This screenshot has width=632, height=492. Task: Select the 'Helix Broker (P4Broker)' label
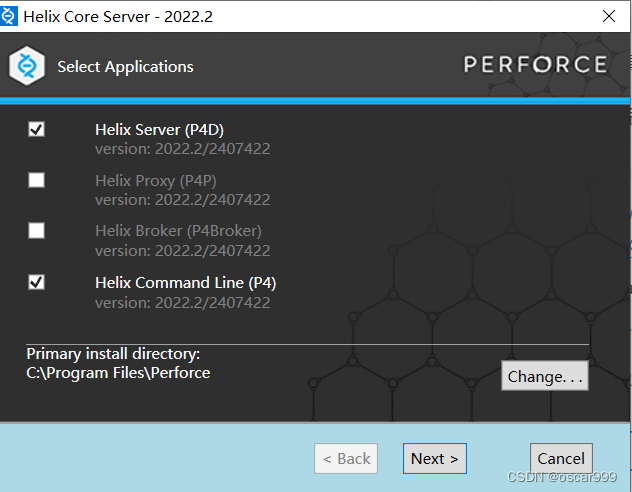click(x=179, y=231)
